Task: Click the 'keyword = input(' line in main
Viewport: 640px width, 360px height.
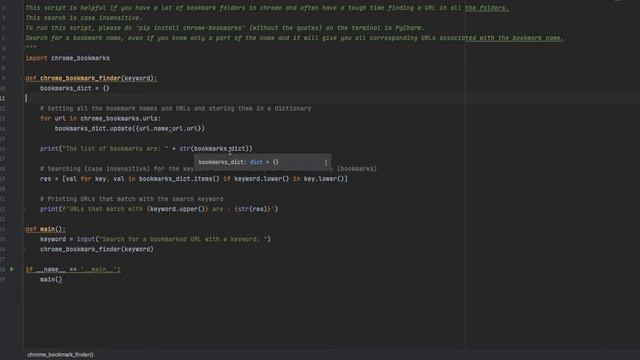Action: click(155, 239)
